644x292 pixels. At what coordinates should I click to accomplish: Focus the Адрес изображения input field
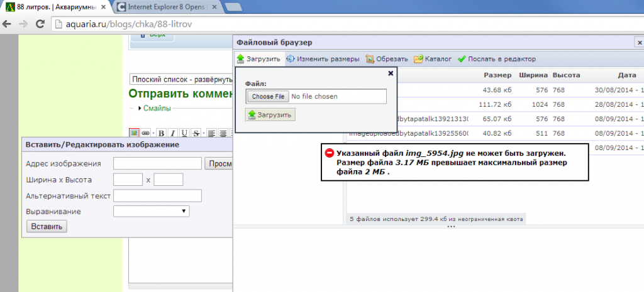(157, 164)
